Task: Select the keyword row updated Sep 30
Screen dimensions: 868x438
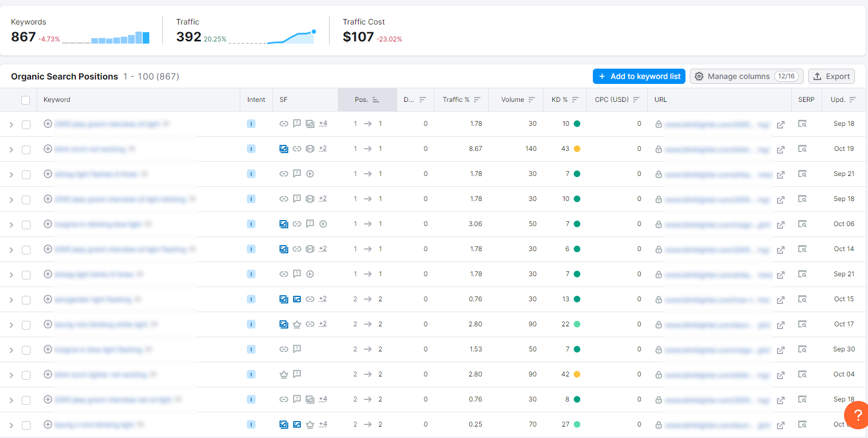Action: tap(26, 350)
